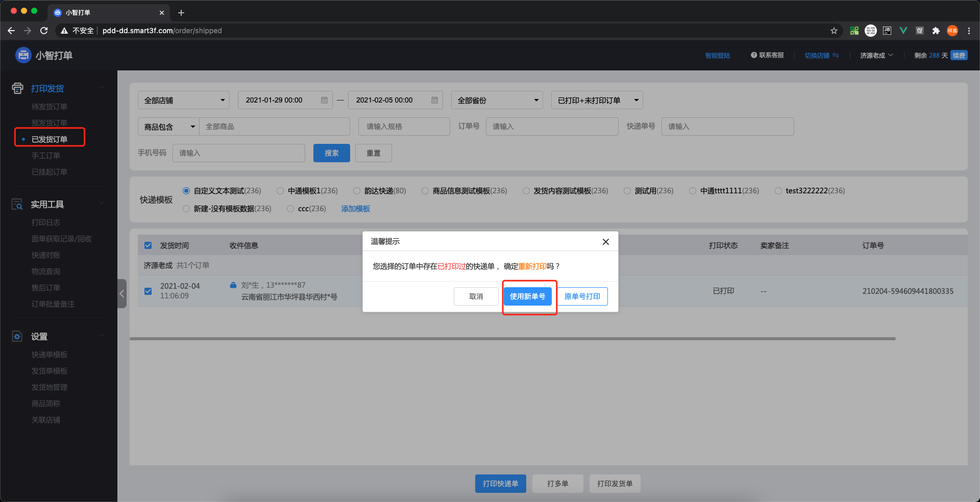Screen dimensions: 980x502
Task: Collapse the 打印发货 sidebar section chevron
Action: 102,88
